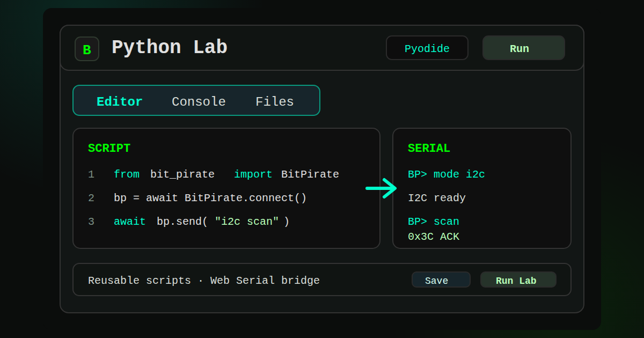Click 'bit_pirate' module name in script
The width and height of the screenshot is (644, 338).
182,174
